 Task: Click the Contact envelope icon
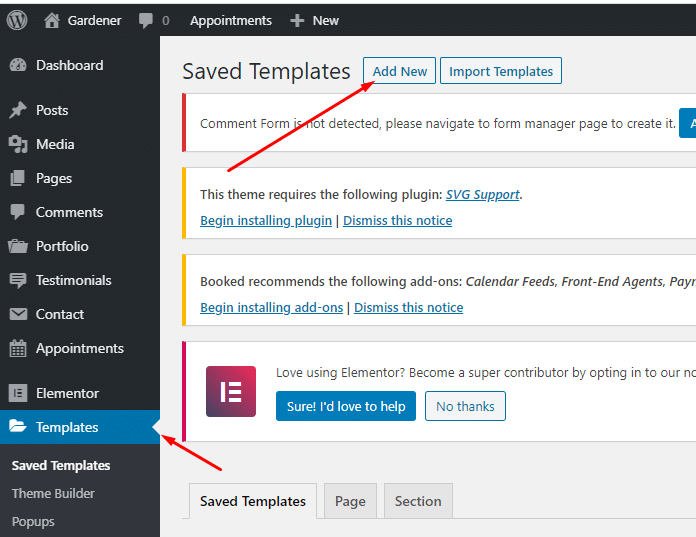[x=18, y=314]
